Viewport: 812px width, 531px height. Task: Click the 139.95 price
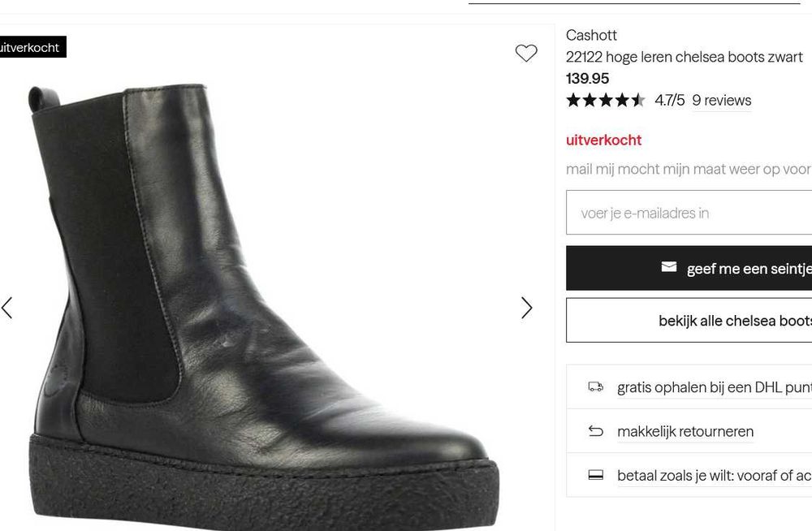click(587, 79)
